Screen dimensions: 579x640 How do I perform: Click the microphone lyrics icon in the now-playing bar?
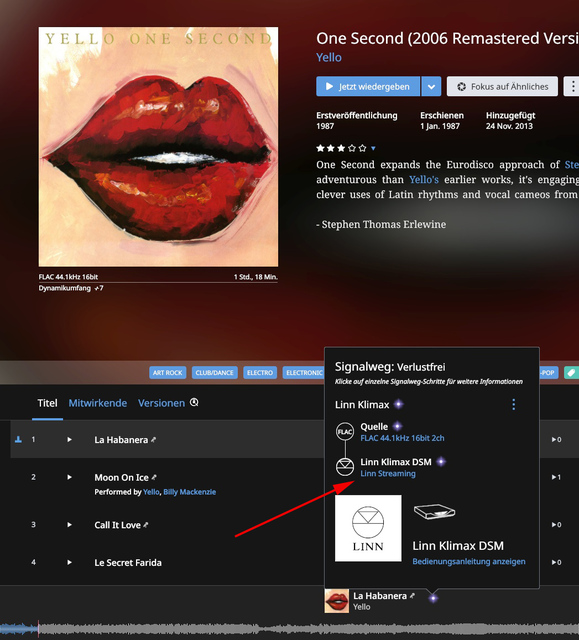[x=412, y=596]
